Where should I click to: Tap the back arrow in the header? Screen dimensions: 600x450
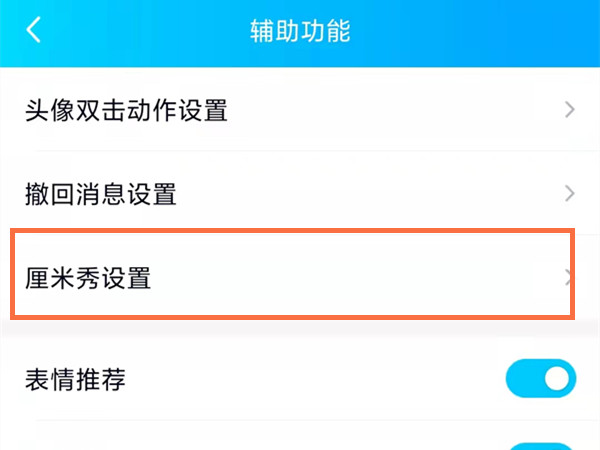pyautogui.click(x=34, y=30)
